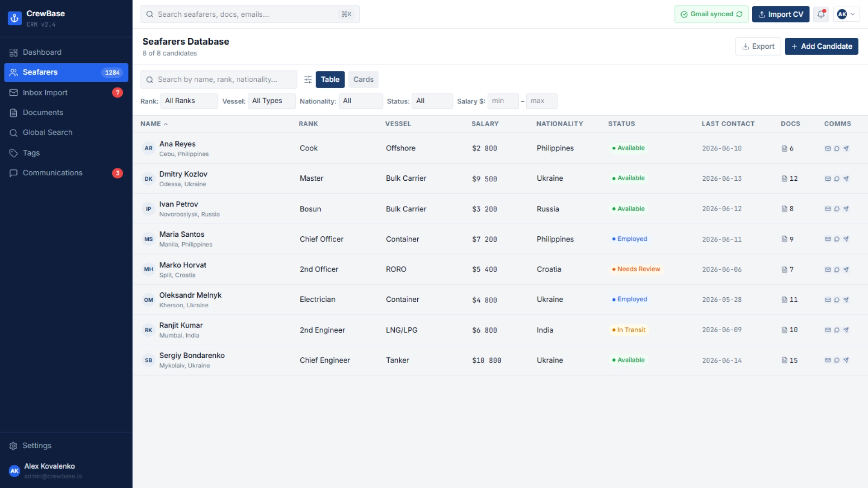Click the maximum salary input
This screenshot has width=868, height=488.
542,101
